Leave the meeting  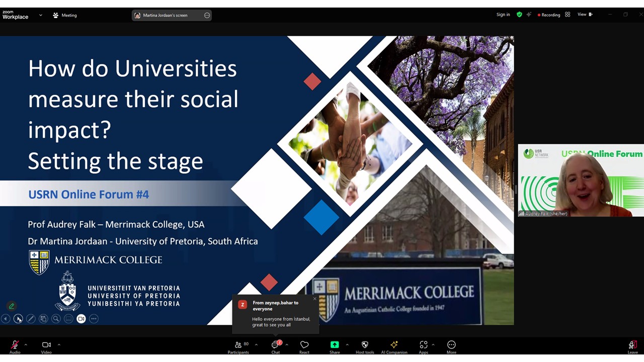click(x=632, y=345)
